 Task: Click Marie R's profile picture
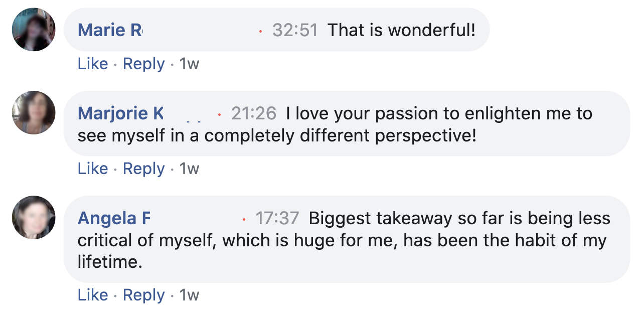tap(34, 29)
